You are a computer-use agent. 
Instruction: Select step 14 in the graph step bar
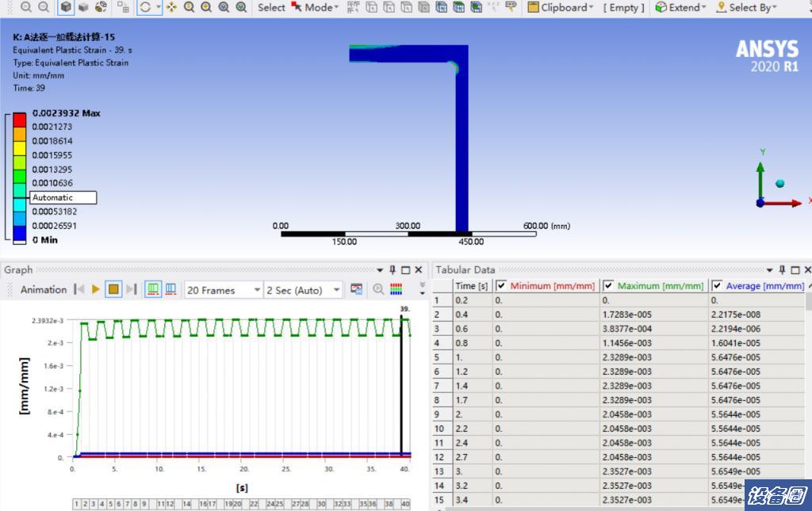186,504
